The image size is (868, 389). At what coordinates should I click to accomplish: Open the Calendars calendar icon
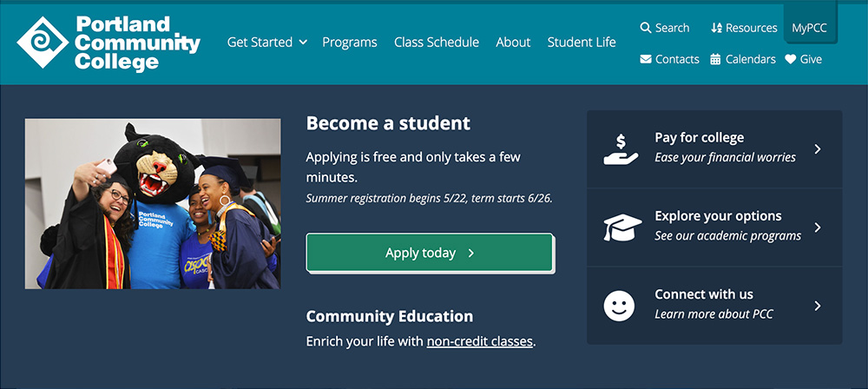(716, 59)
